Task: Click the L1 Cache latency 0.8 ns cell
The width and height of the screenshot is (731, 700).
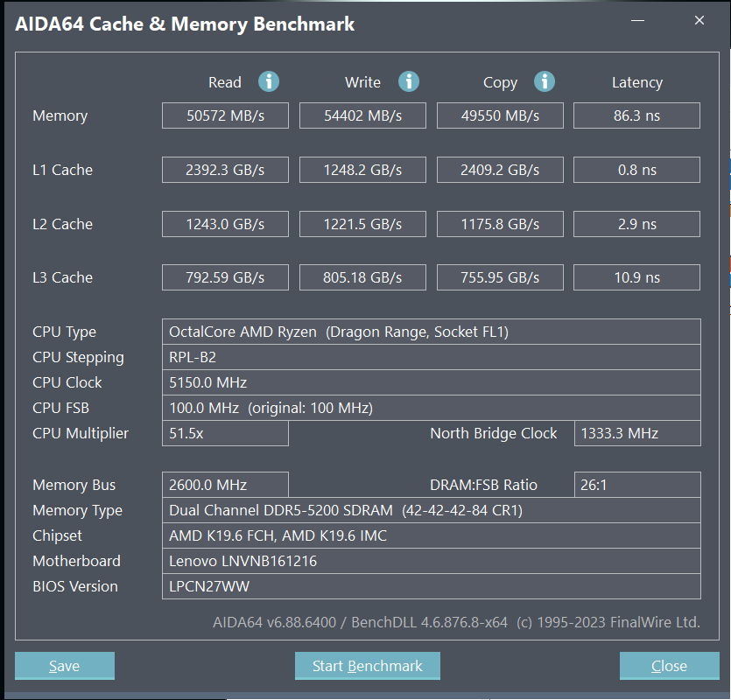Action: (636, 170)
